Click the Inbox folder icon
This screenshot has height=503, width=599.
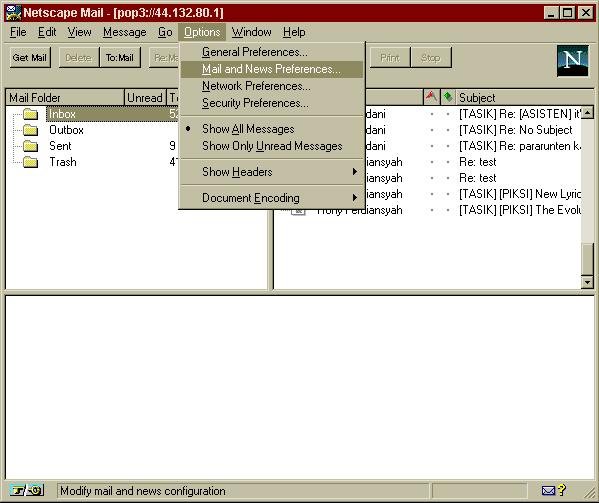30,114
